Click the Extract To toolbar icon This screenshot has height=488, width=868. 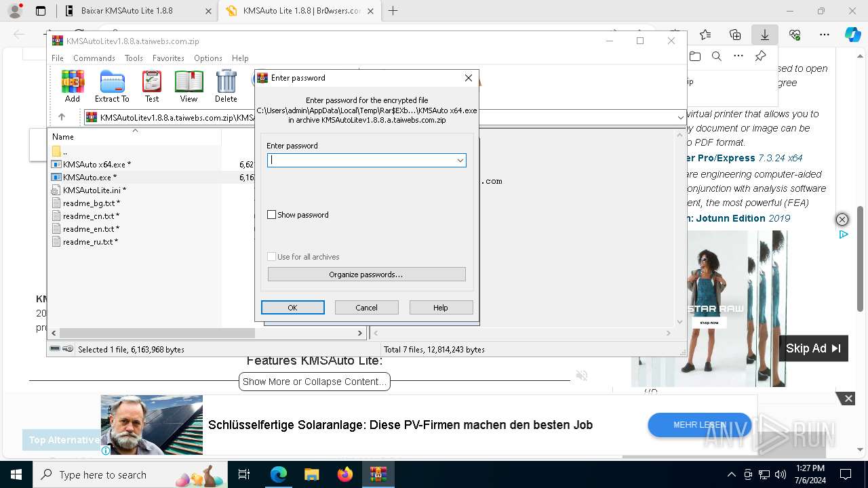coord(112,86)
